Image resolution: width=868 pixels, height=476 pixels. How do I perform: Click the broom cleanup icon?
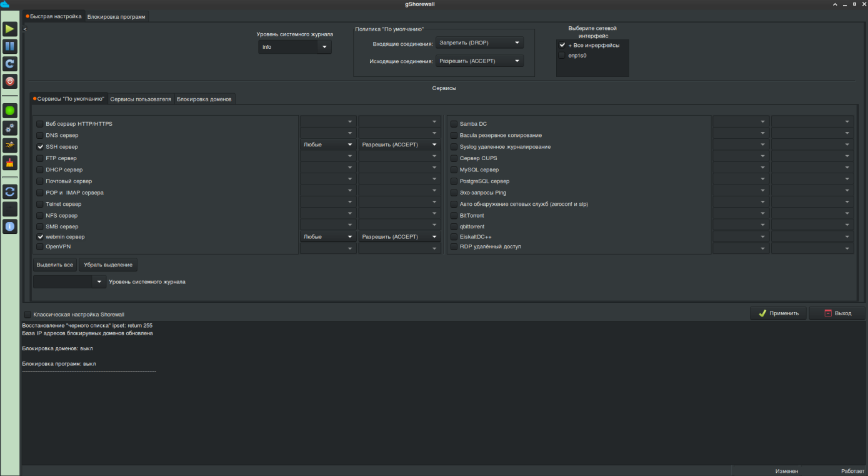(x=10, y=163)
